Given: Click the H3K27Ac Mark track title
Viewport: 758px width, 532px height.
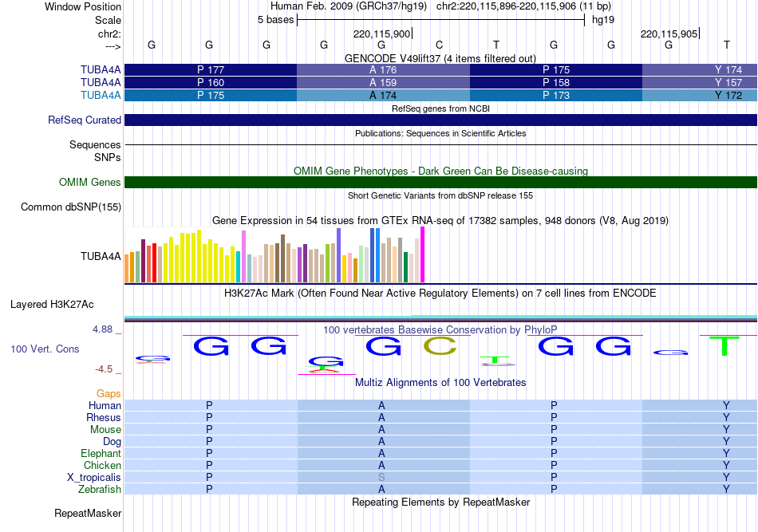Looking at the screenshot, I should (x=440, y=293).
